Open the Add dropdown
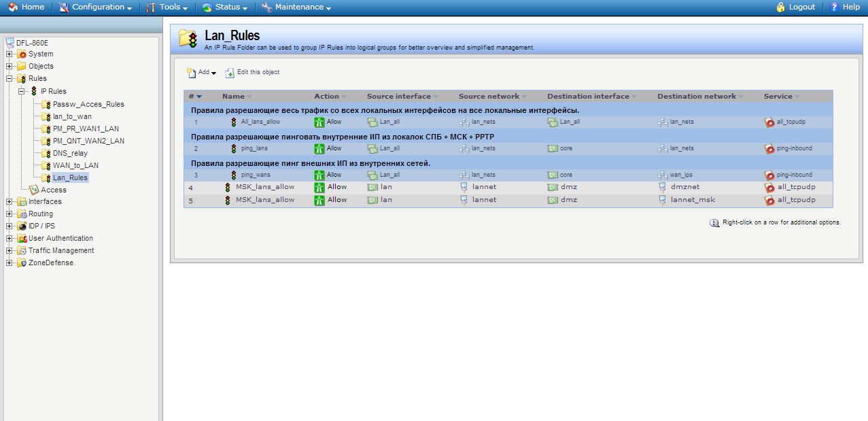The image size is (868, 421). point(202,72)
